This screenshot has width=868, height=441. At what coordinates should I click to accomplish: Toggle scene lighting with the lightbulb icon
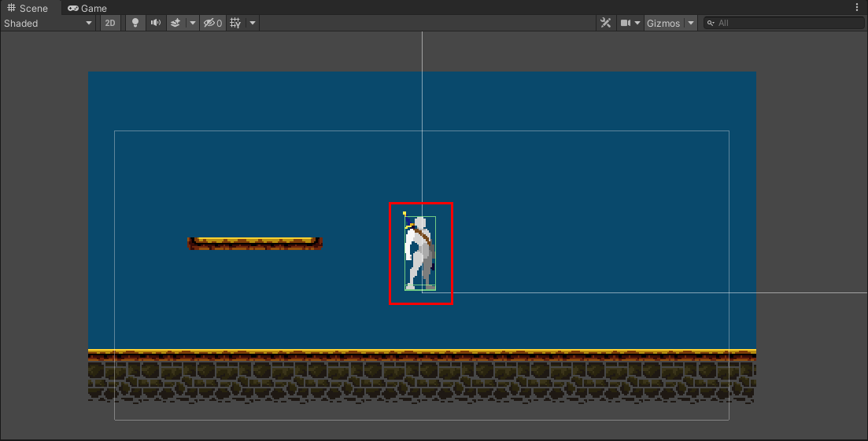(135, 24)
